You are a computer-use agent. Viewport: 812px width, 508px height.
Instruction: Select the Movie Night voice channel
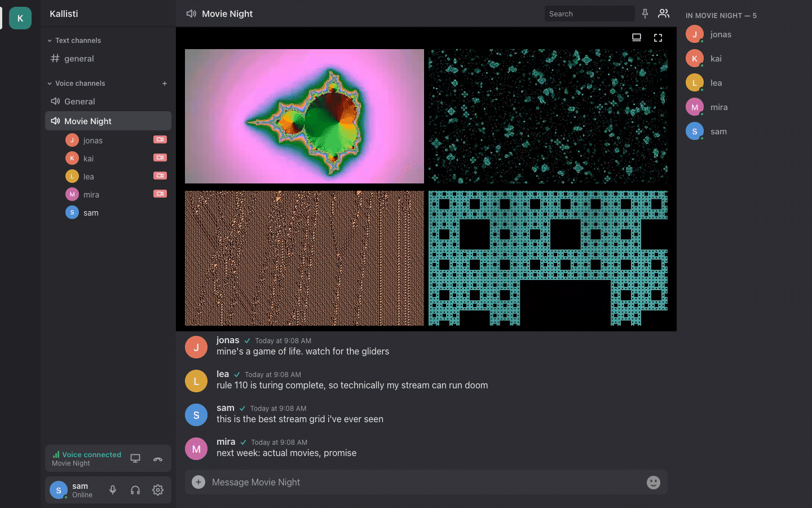pos(108,121)
